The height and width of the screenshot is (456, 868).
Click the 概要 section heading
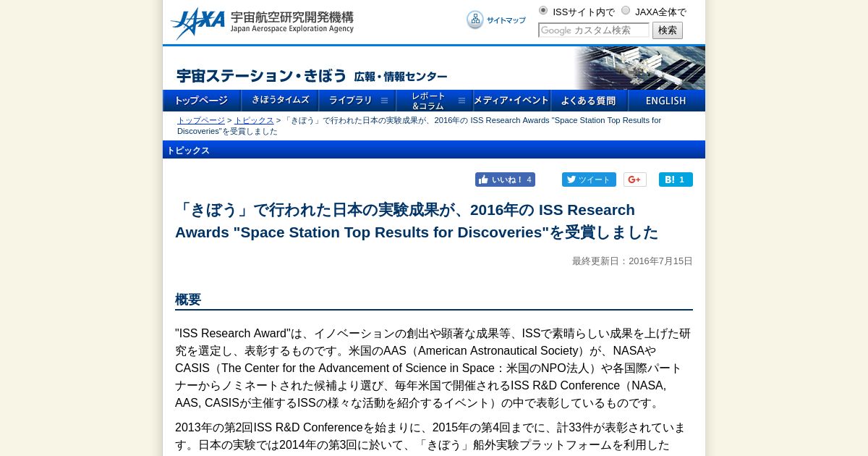(x=188, y=300)
